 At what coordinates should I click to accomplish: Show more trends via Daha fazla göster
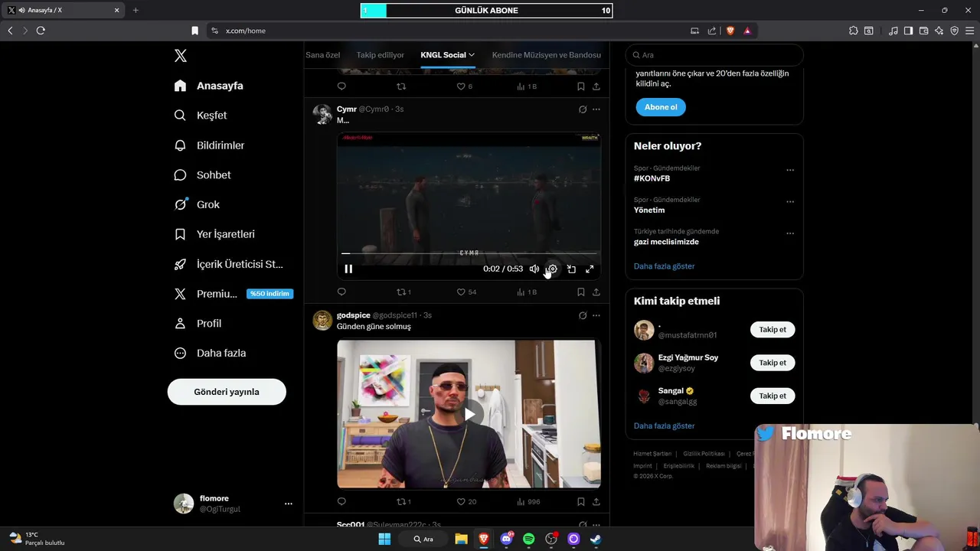point(664,266)
